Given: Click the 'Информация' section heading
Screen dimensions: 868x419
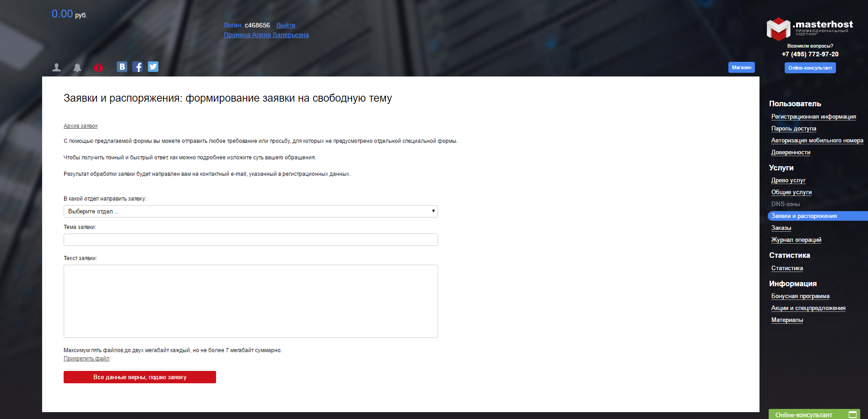Looking at the screenshot, I should [x=793, y=284].
